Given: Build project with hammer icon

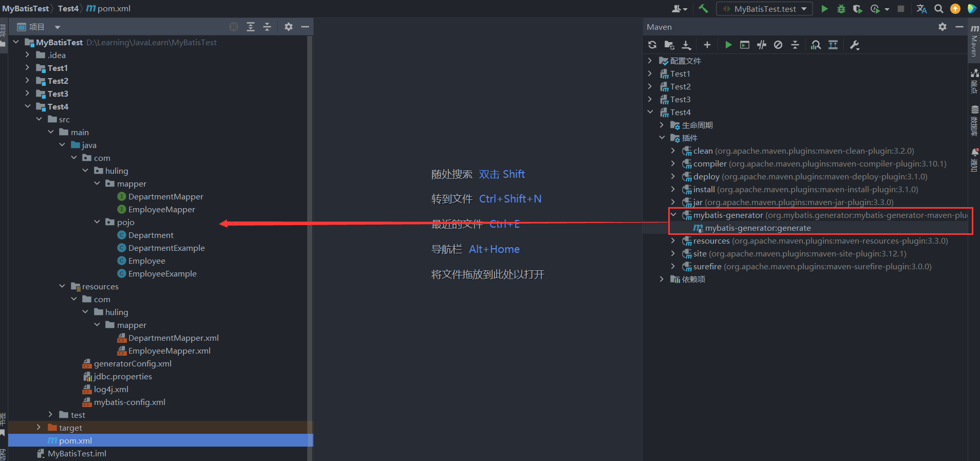Looking at the screenshot, I should [x=703, y=9].
